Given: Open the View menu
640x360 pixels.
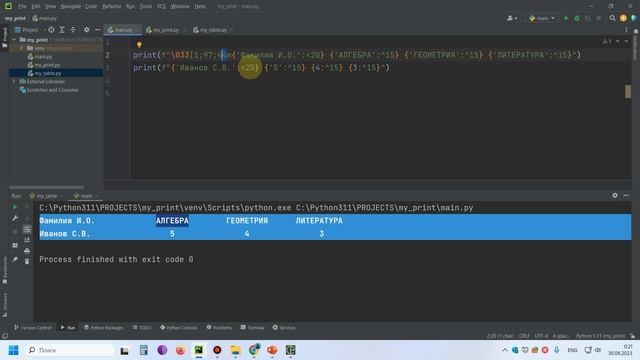Looking at the screenshot, I should tap(50, 6).
